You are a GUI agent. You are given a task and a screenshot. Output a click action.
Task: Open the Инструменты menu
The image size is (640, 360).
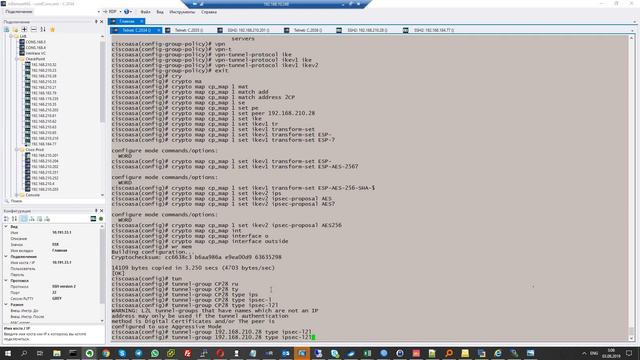[x=182, y=12]
